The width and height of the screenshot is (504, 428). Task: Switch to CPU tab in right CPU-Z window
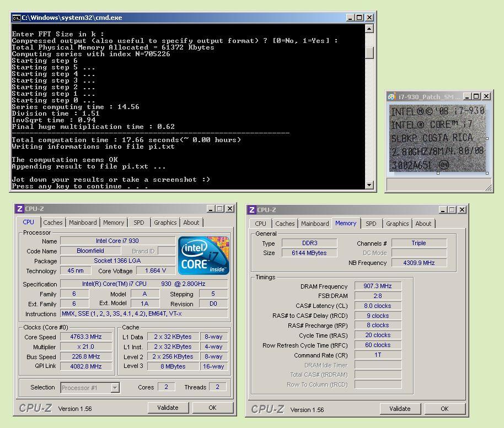click(x=260, y=224)
